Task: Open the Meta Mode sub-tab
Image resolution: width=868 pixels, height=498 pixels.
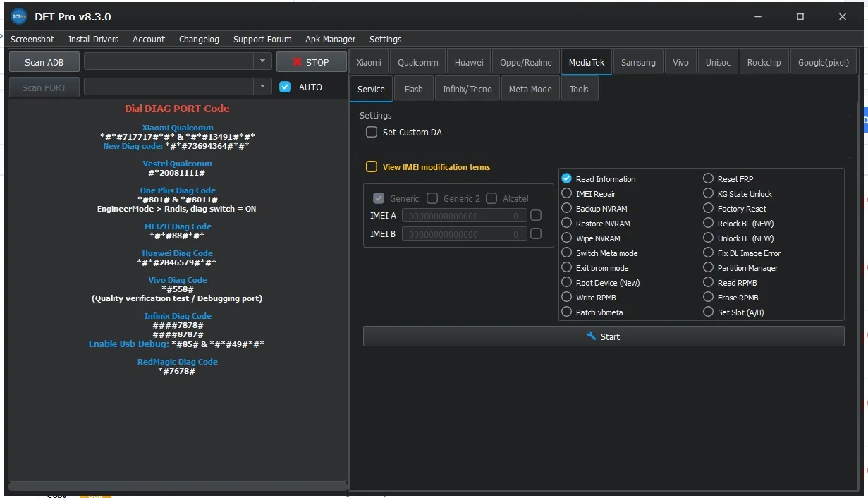Action: pyautogui.click(x=530, y=89)
